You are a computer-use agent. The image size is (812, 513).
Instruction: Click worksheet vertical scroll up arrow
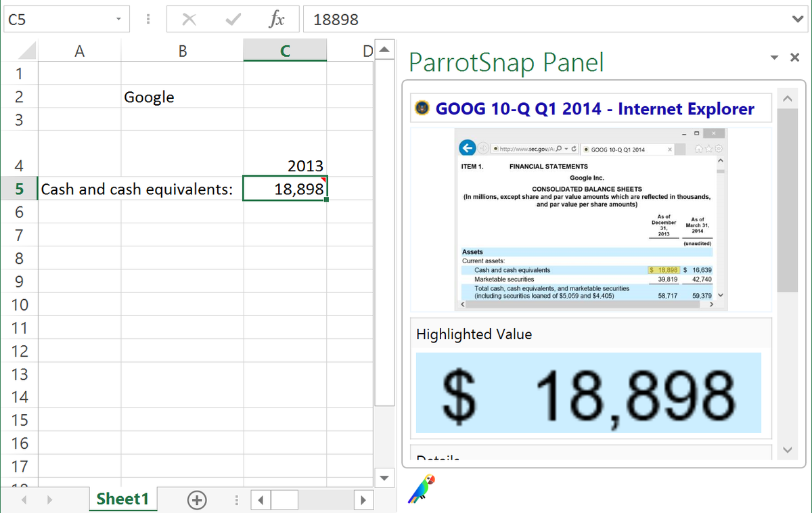click(x=384, y=51)
